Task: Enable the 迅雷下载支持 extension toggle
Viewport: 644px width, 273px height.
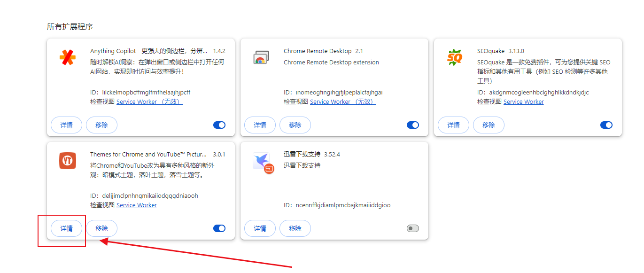Action: pyautogui.click(x=413, y=228)
